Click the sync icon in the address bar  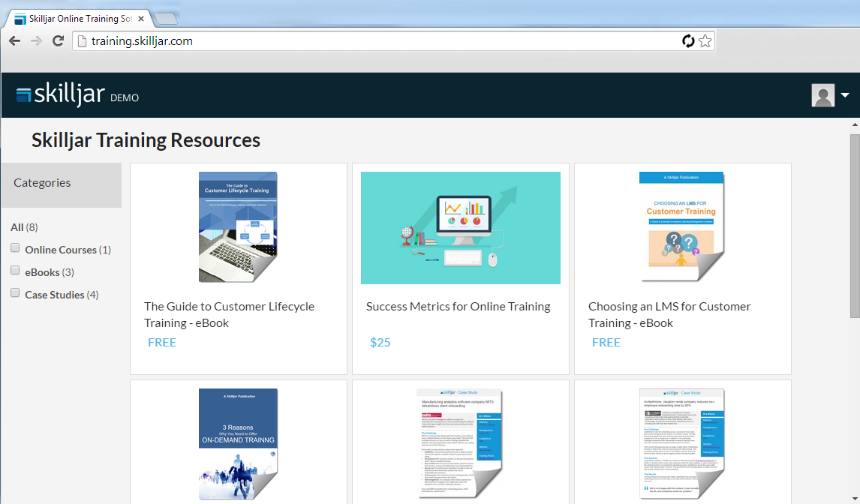688,41
